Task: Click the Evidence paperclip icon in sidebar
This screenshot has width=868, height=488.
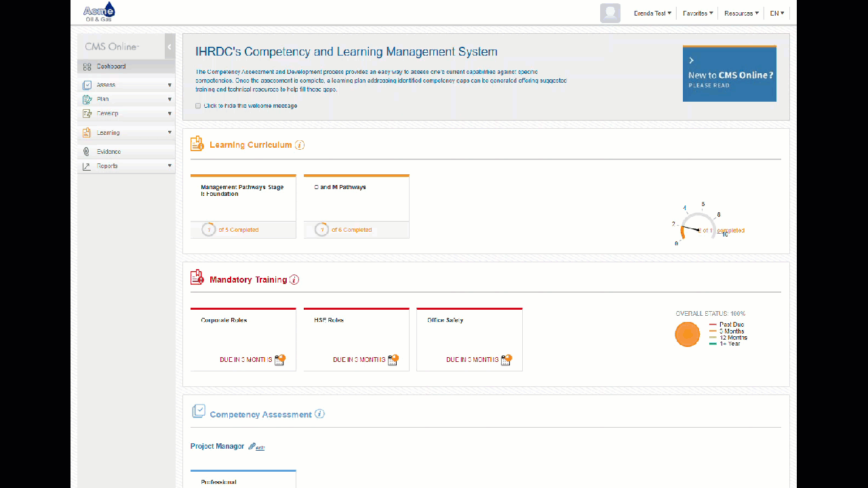Action: click(x=87, y=152)
